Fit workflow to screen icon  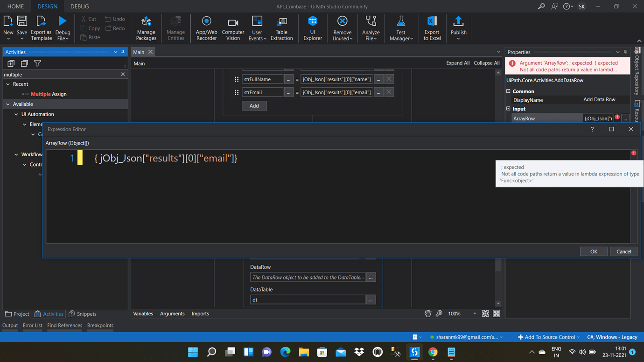(x=485, y=313)
